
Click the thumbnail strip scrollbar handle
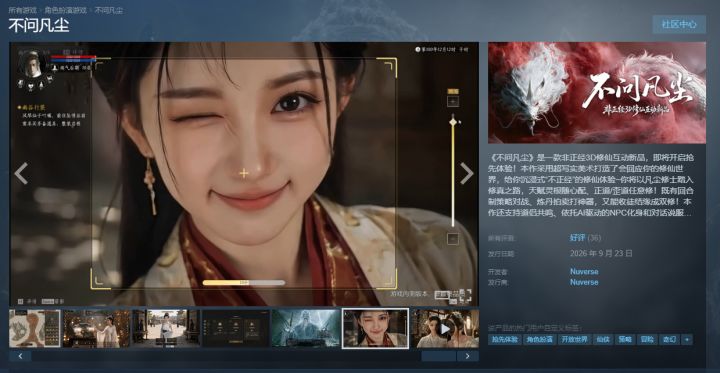pyautogui.click(x=439, y=356)
